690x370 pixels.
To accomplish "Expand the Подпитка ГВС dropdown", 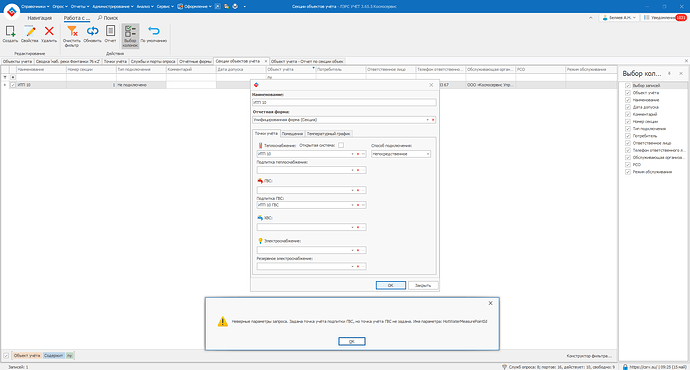I will [352, 205].
